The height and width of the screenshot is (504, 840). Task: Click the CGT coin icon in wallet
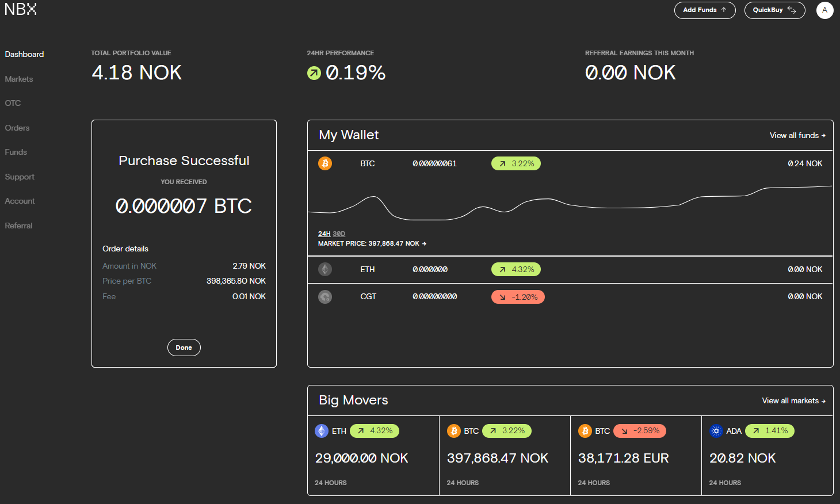(325, 297)
